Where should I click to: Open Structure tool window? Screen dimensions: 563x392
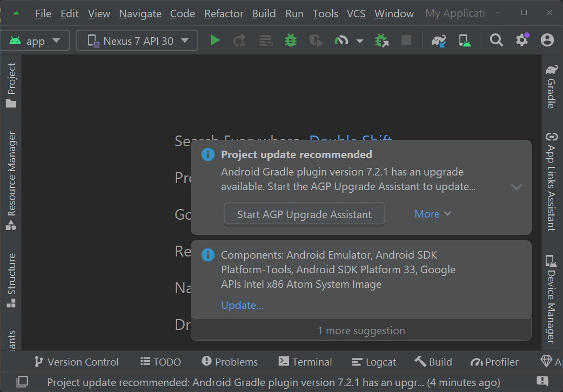[x=11, y=280]
